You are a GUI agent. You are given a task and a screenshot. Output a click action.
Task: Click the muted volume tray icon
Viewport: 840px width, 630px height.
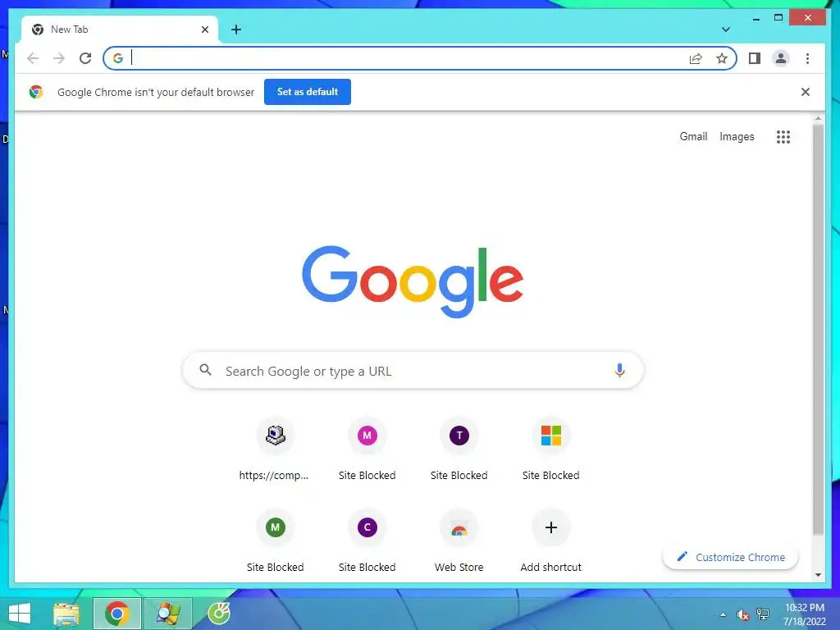coord(742,614)
